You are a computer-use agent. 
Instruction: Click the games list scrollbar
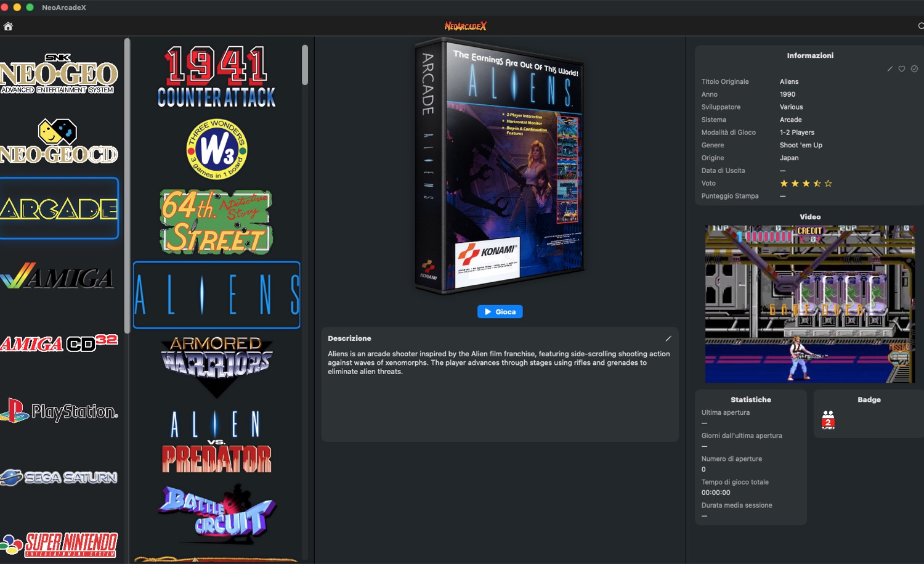coord(305,65)
